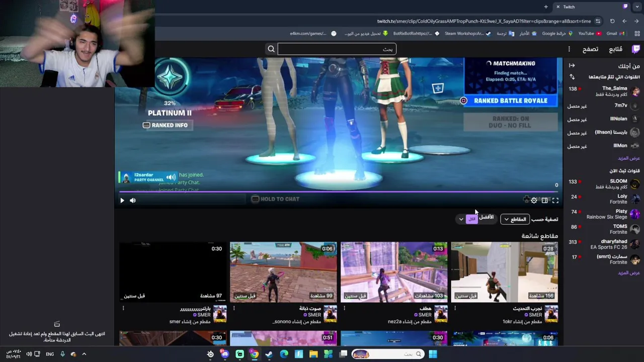Open clip player settings gear
Viewport: 644px width, 362px height.
click(x=534, y=200)
